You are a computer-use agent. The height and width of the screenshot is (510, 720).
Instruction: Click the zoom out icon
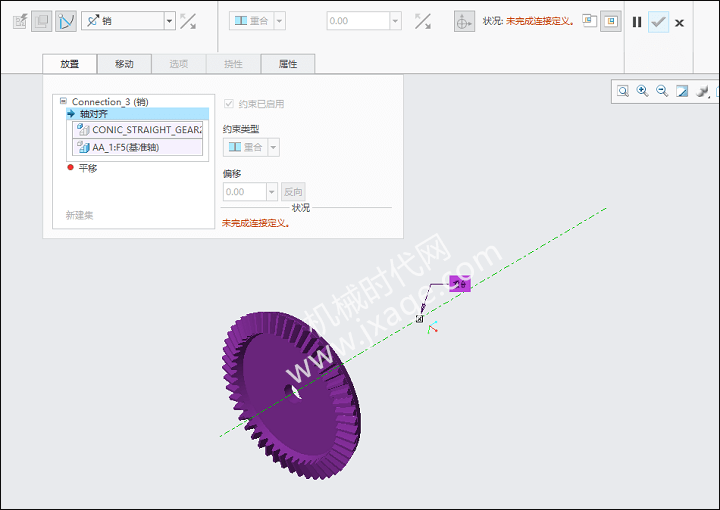tap(662, 91)
